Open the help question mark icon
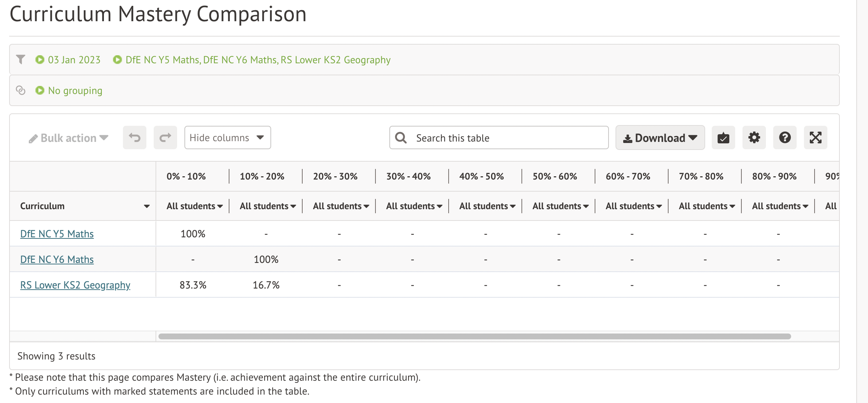 785,138
